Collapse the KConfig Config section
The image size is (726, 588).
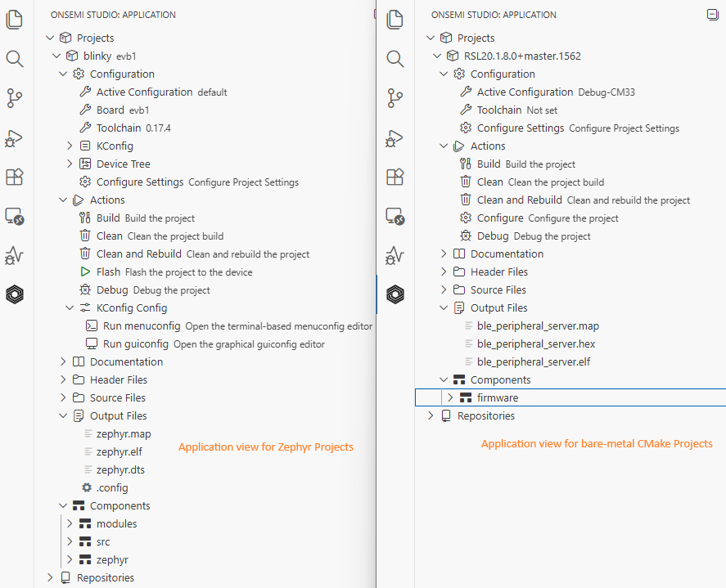[x=70, y=307]
